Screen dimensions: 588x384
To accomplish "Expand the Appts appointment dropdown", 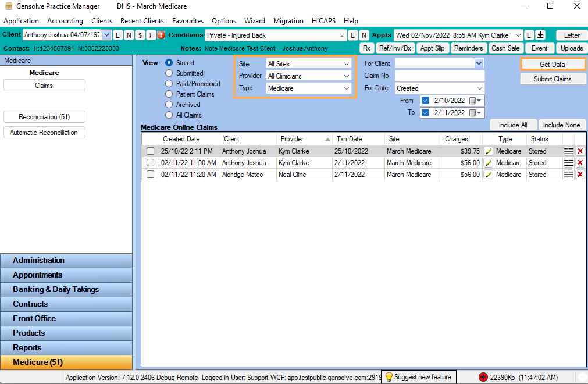I will pos(518,35).
